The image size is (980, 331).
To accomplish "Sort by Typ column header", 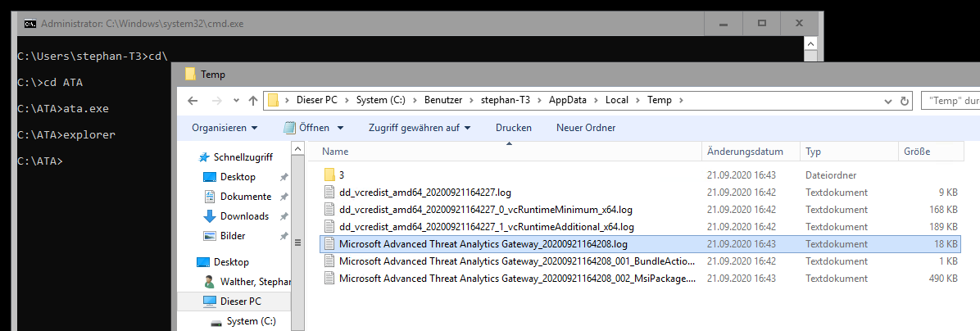I will pyautogui.click(x=849, y=152).
